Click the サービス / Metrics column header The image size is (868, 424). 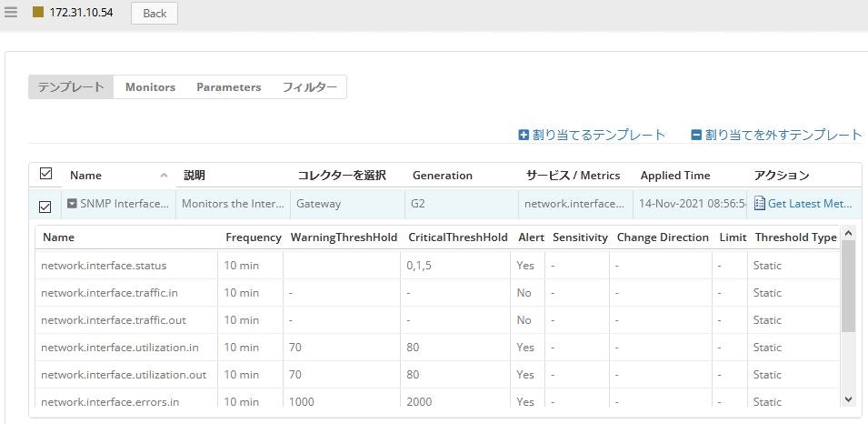coord(573,175)
